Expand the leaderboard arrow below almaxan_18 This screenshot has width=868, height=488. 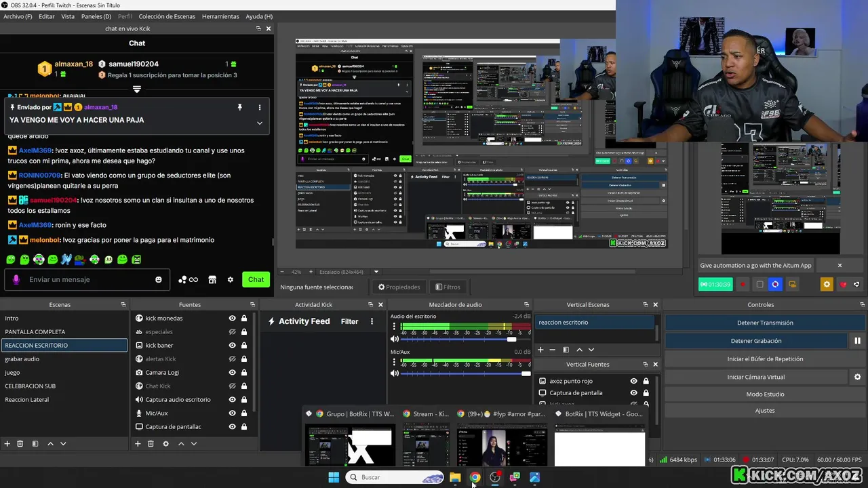click(x=137, y=89)
